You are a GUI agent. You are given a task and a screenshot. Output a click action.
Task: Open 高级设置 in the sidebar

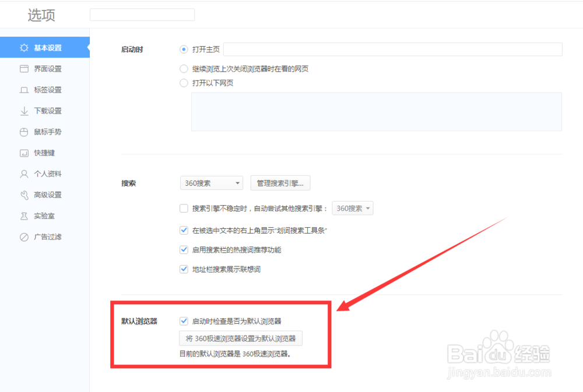click(45, 195)
